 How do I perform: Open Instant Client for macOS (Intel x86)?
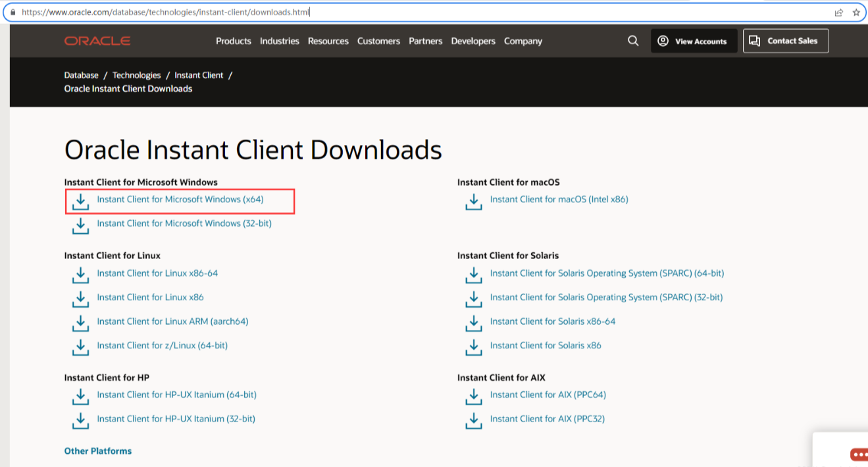point(559,199)
